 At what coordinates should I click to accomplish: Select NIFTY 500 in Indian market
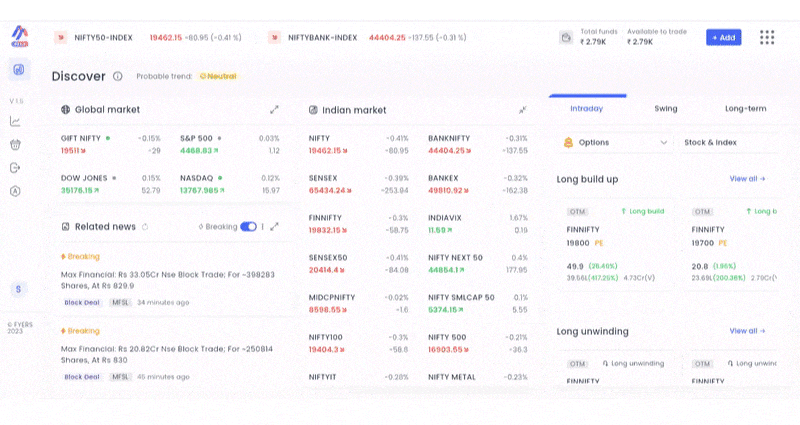(478, 343)
